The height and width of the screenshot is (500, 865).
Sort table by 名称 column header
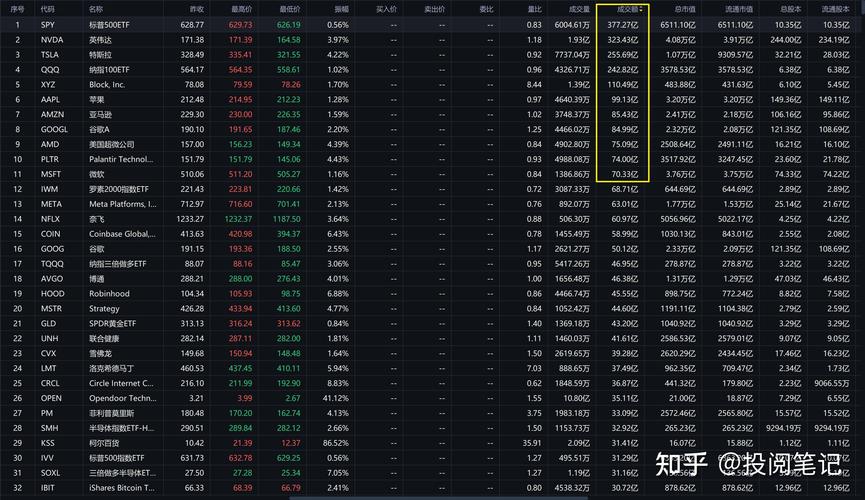tap(96, 9)
